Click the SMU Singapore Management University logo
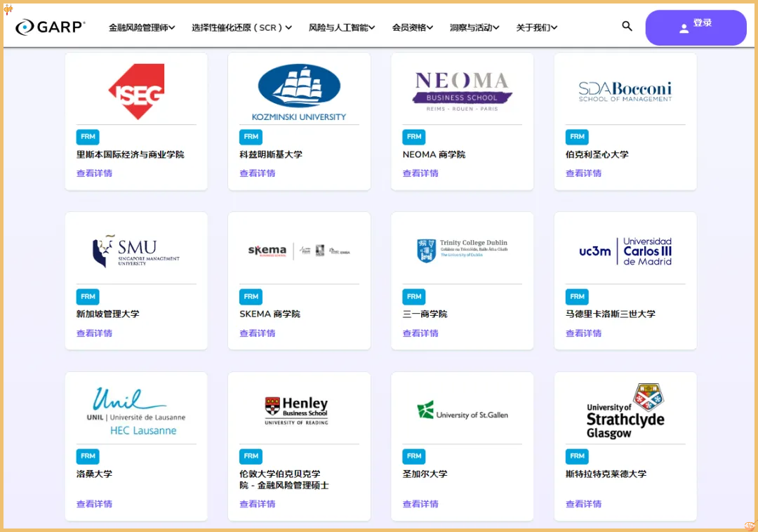This screenshot has width=758, height=532. 136,251
